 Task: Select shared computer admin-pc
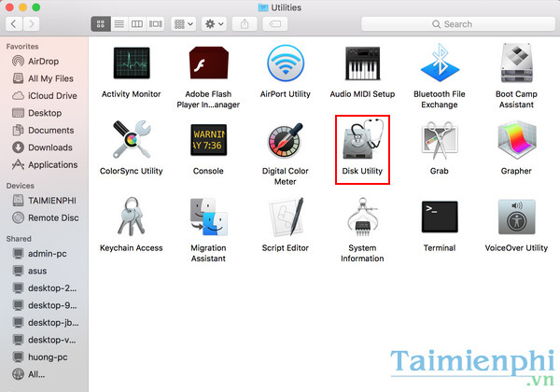(44, 254)
